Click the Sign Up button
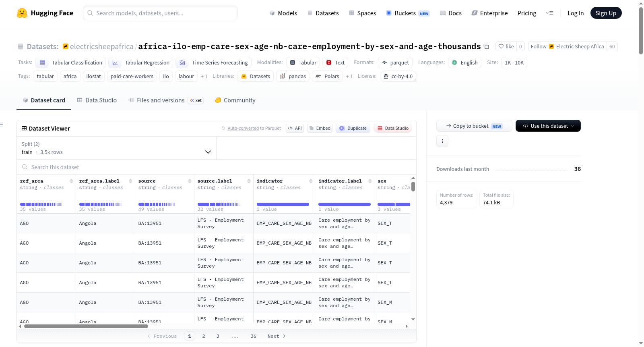Screen dimensions: 644x347 (606, 13)
